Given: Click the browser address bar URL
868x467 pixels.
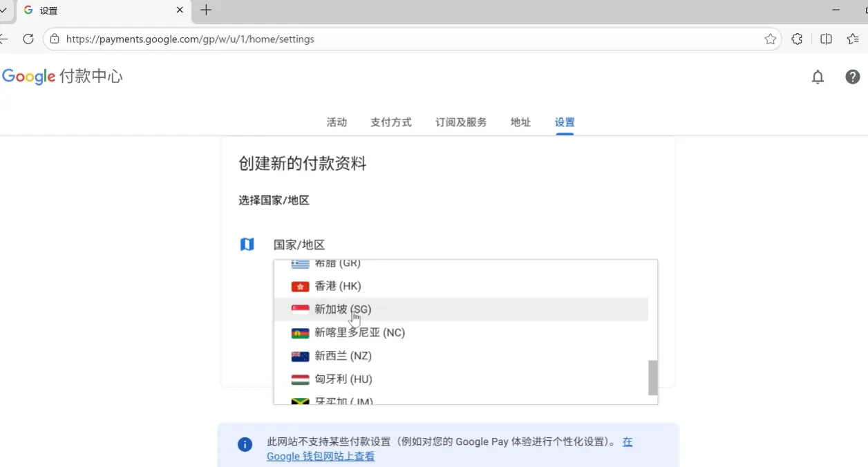Looking at the screenshot, I should tap(190, 39).
